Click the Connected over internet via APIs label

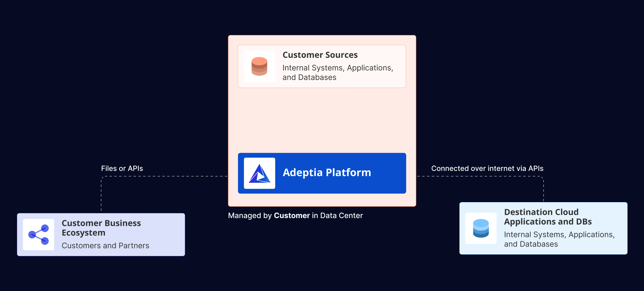(487, 168)
